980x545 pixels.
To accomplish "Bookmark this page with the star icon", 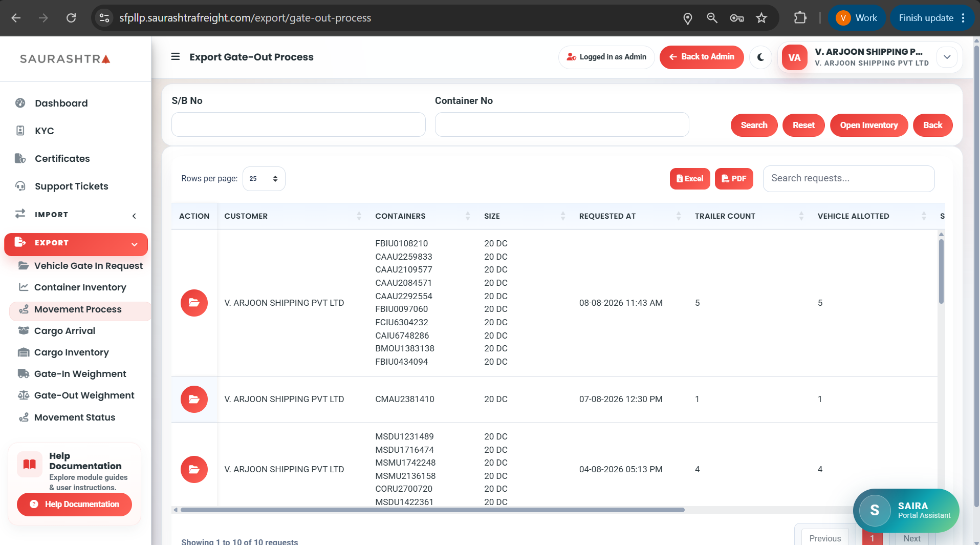I will pos(761,18).
